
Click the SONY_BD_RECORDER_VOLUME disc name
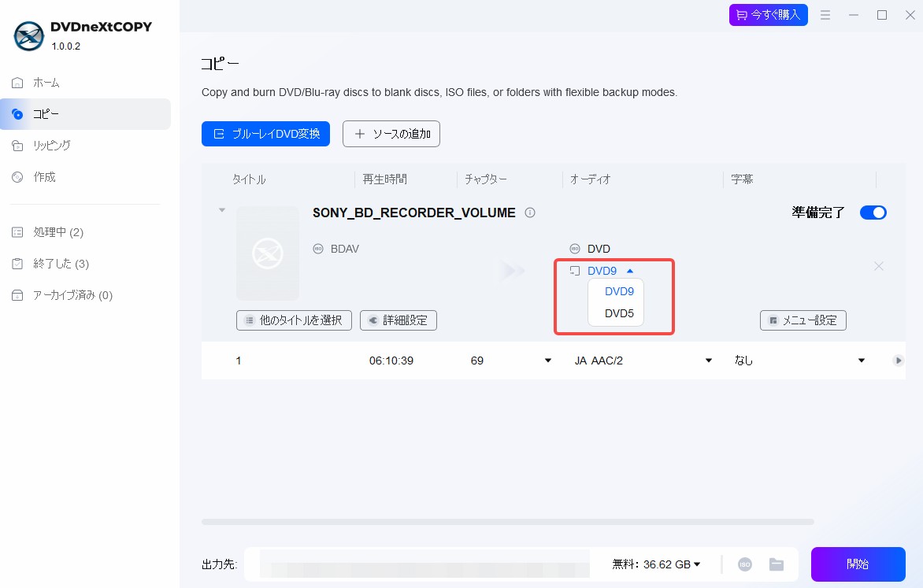coord(413,213)
